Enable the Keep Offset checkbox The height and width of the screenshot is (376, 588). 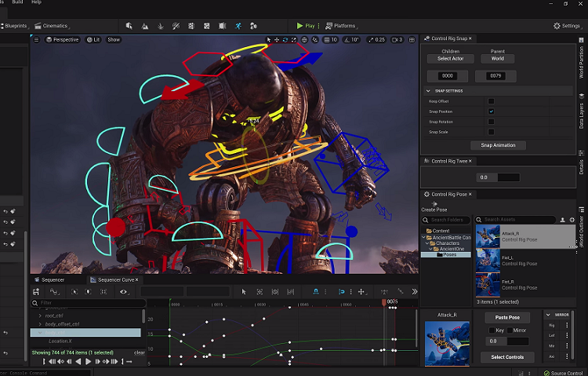point(491,101)
